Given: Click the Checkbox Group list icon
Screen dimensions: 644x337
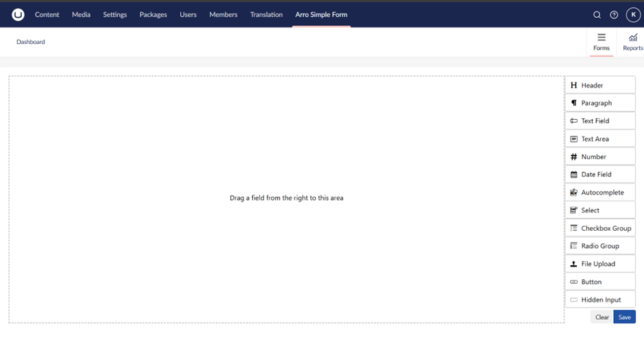Looking at the screenshot, I should (x=573, y=228).
